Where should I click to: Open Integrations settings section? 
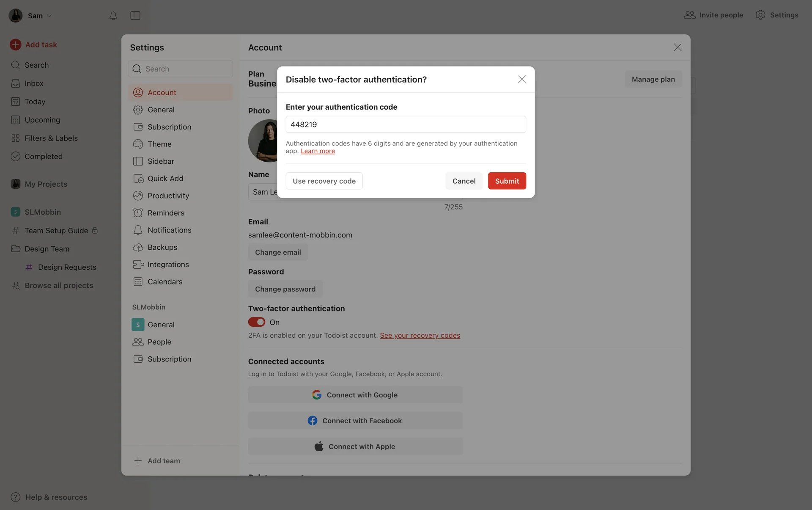click(x=168, y=265)
